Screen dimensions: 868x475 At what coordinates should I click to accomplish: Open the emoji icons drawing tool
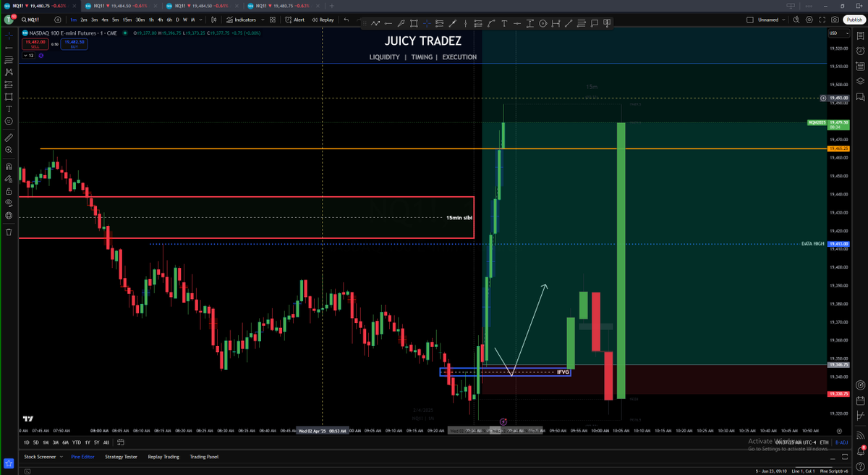tap(9, 121)
